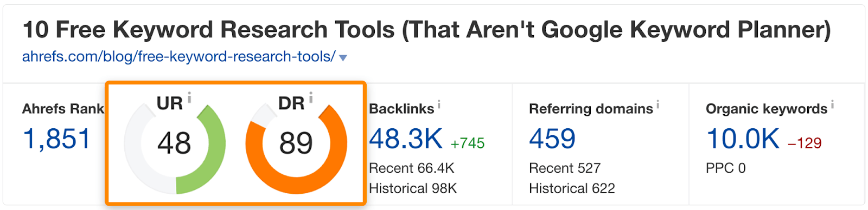The height and width of the screenshot is (210, 868).
Task: Open the 48.3K backlinks count
Action: (406, 139)
